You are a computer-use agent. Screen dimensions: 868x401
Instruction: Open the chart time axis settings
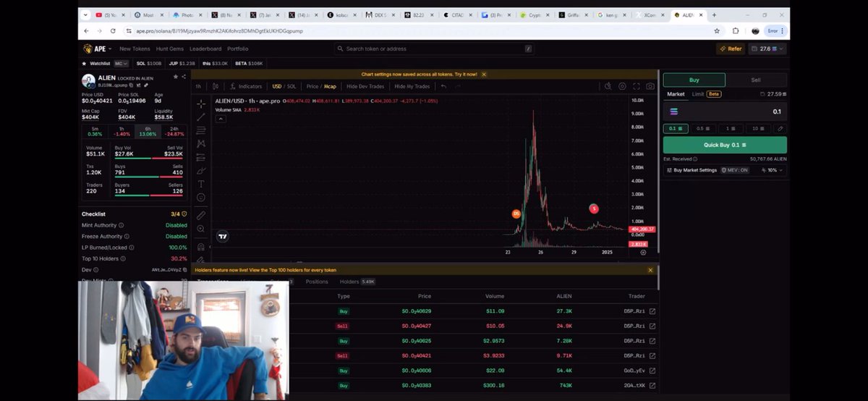click(643, 253)
